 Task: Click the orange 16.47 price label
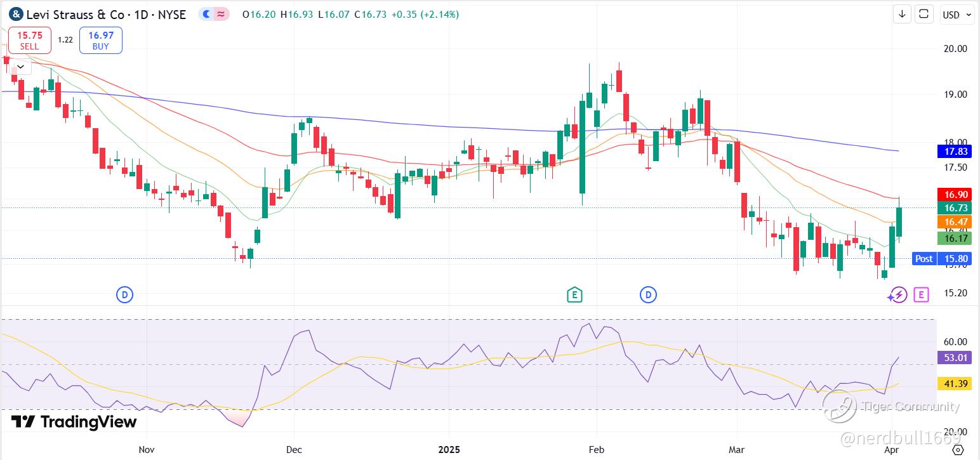955,222
